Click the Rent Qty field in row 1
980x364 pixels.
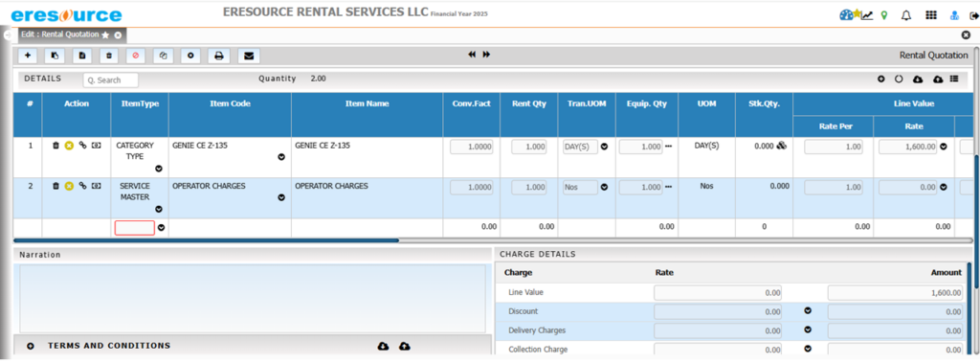point(529,147)
